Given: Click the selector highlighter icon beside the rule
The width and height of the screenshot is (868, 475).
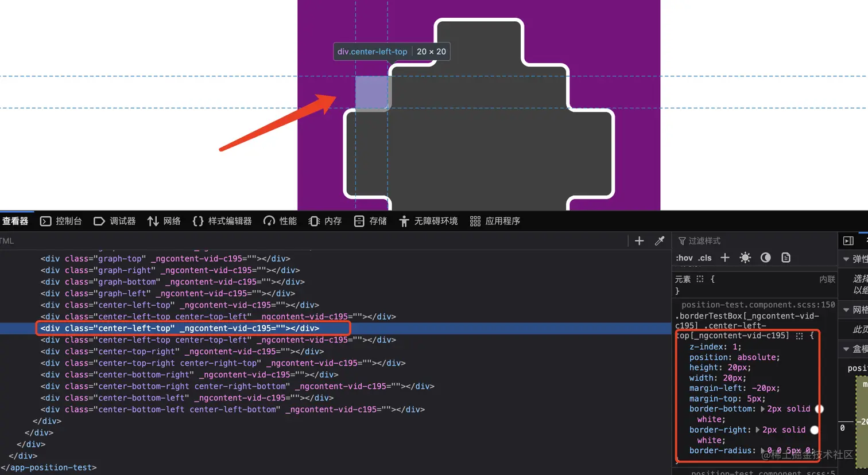Looking at the screenshot, I should pos(799,336).
